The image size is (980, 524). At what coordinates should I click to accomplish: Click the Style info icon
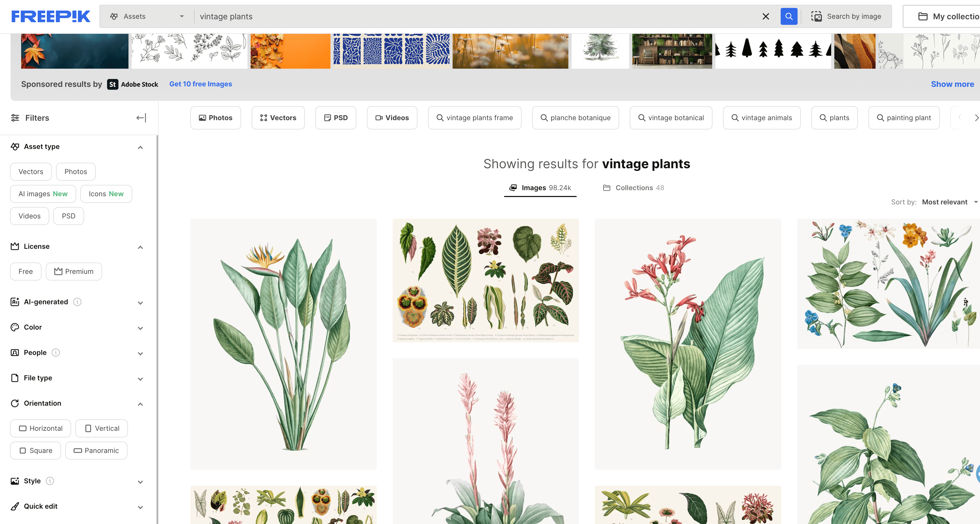50,481
